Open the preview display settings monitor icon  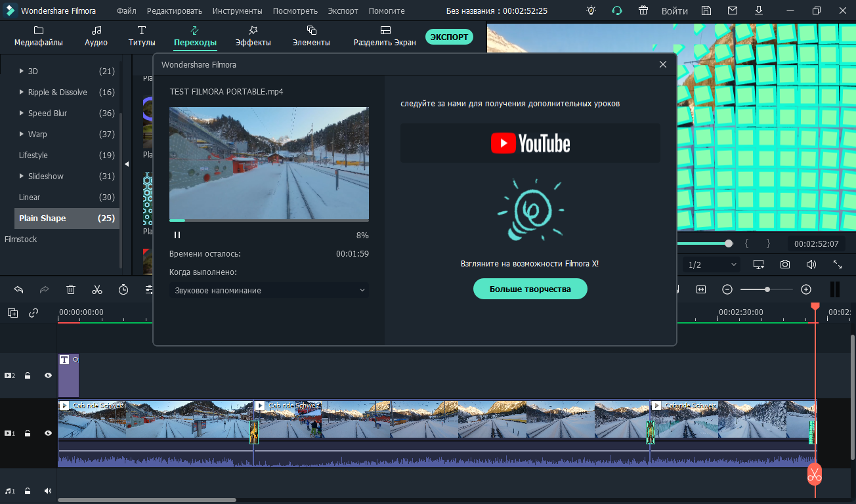(759, 264)
